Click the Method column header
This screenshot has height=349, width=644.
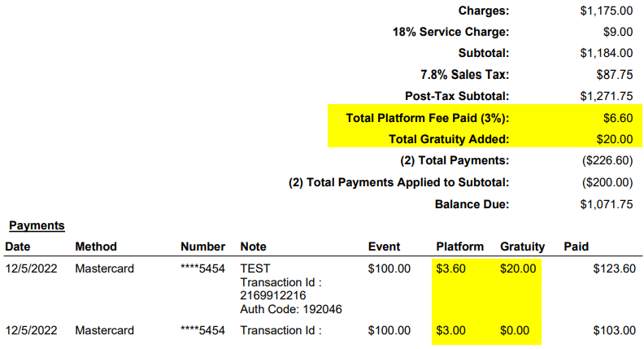click(x=96, y=246)
